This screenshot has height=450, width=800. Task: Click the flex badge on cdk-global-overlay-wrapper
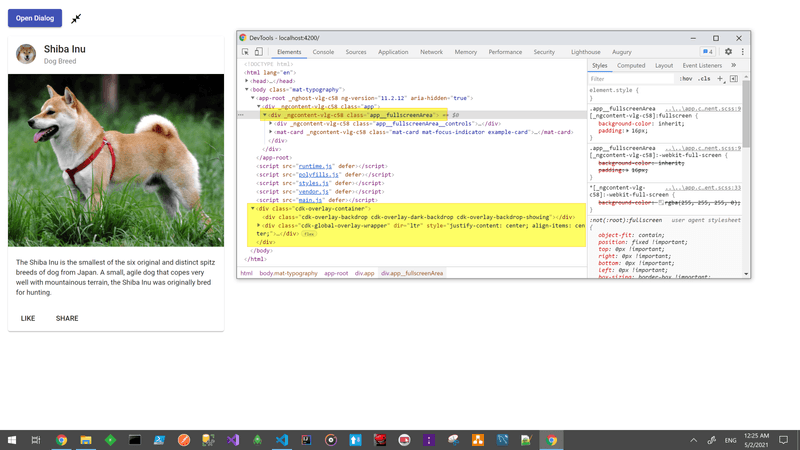click(309, 234)
